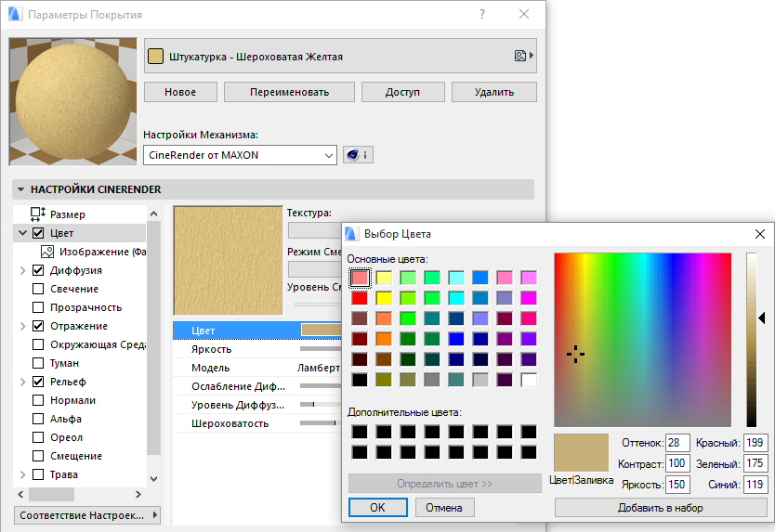Select first custom color slot
This screenshot has width=775, height=532.
pyautogui.click(x=360, y=432)
